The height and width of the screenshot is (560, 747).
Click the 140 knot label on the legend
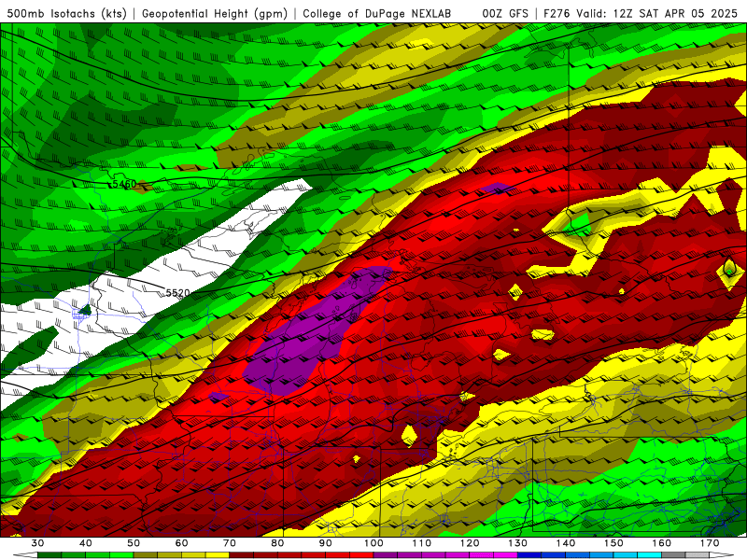pyautogui.click(x=566, y=543)
